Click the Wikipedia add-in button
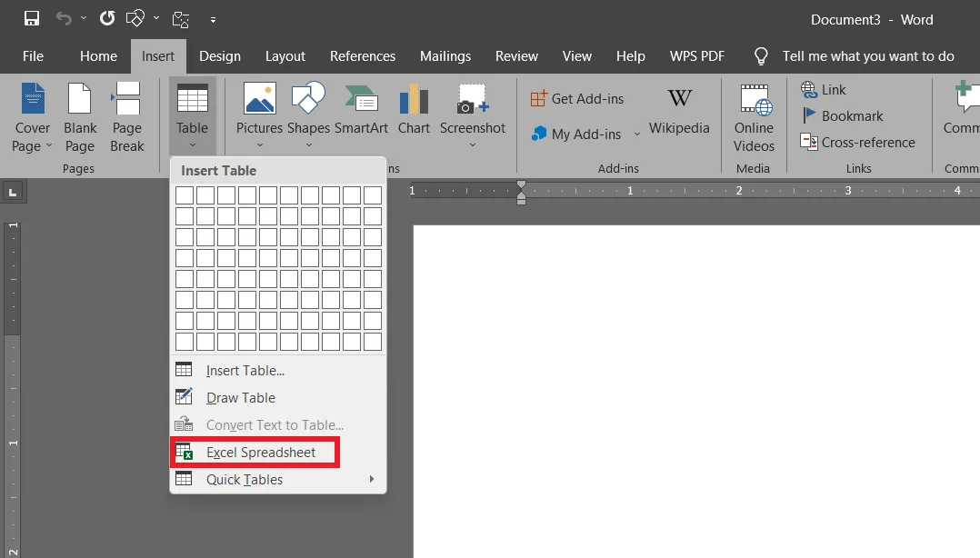The height and width of the screenshot is (558, 980). tap(679, 111)
